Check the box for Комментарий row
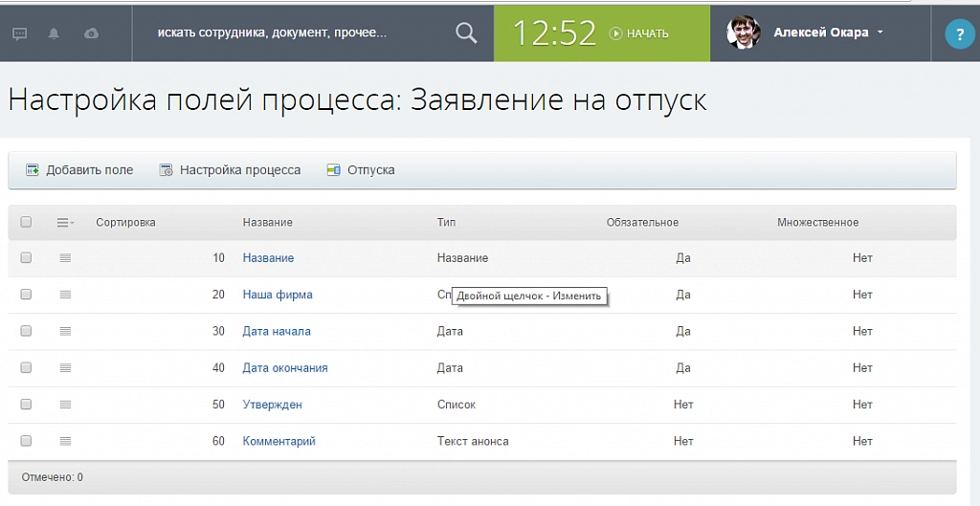The height and width of the screenshot is (506, 980). click(26, 441)
